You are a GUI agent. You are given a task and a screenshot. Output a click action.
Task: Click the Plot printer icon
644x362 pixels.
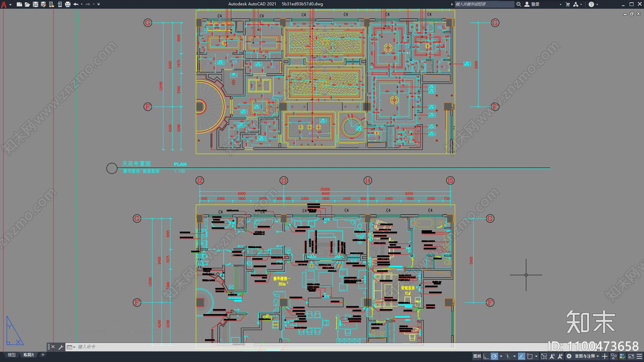[68, 4]
